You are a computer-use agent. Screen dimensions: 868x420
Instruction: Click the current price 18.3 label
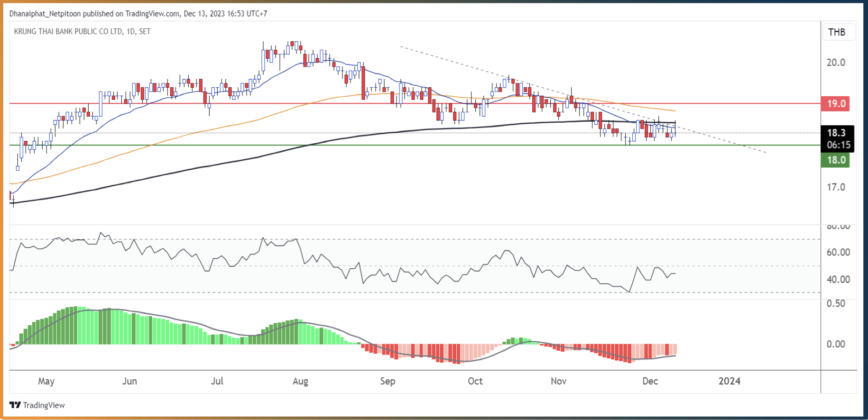click(x=837, y=133)
